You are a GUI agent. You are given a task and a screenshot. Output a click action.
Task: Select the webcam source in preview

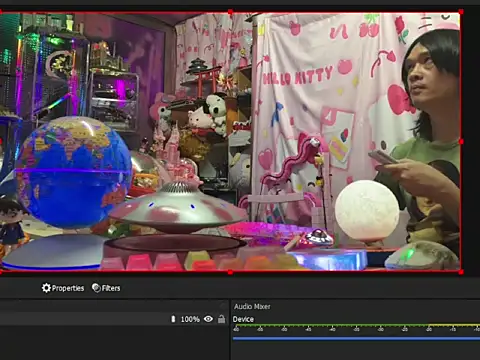coord(230,142)
